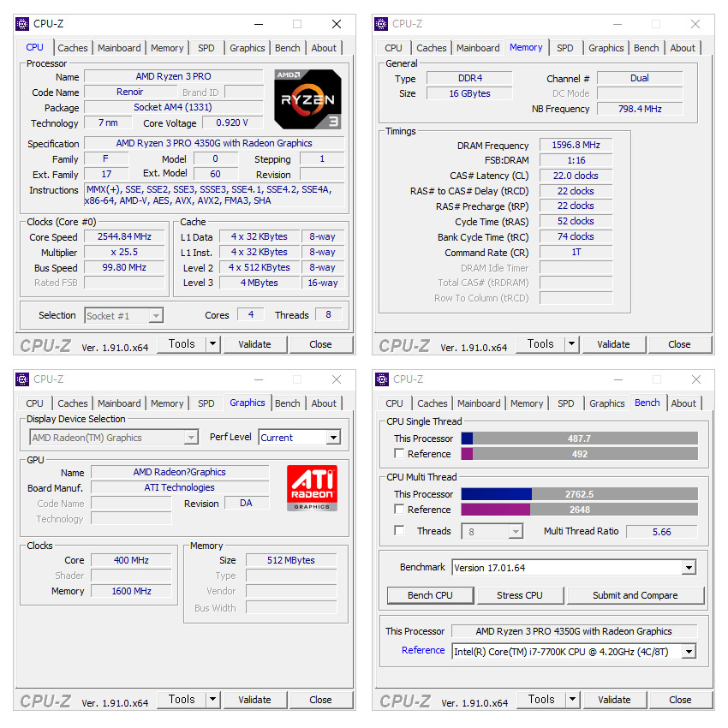Image resolution: width=728 pixels, height=728 pixels.
Task: Click the Channel # Dual value
Action: click(640, 78)
